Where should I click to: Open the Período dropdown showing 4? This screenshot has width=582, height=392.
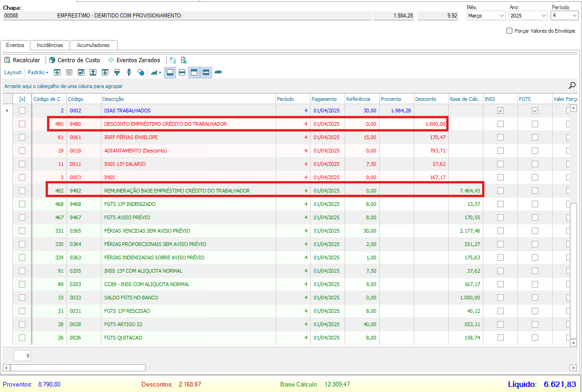click(x=564, y=16)
